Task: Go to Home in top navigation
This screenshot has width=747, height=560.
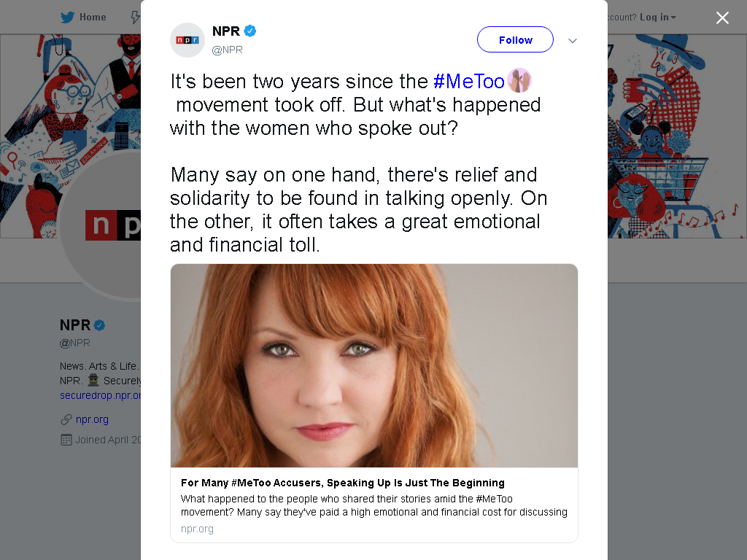Action: tap(93, 17)
